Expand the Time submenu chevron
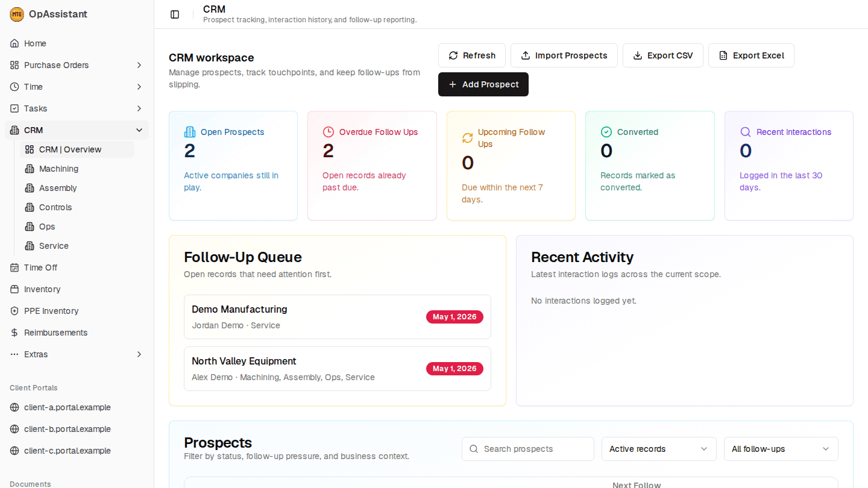The width and height of the screenshot is (868, 488). 139,87
